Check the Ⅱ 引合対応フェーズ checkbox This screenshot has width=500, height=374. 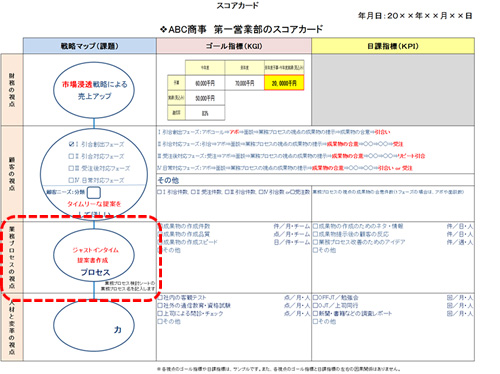pyautogui.click(x=71, y=156)
